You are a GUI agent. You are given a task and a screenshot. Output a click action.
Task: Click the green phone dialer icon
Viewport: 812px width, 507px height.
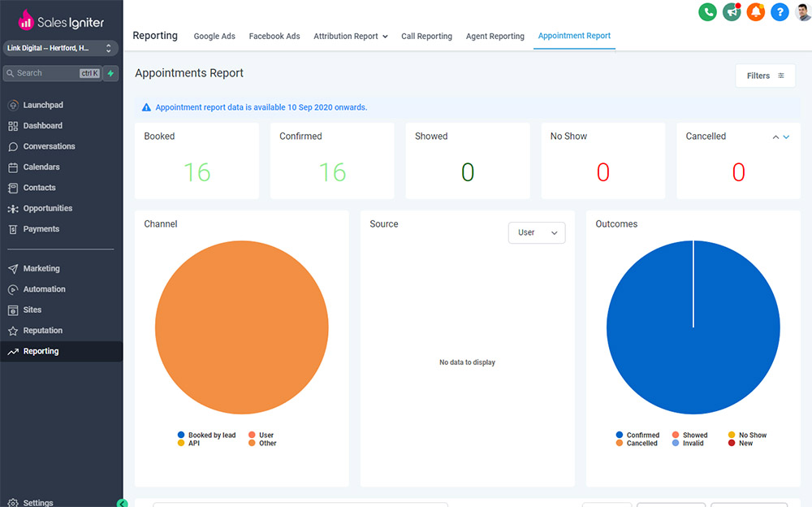[707, 12]
